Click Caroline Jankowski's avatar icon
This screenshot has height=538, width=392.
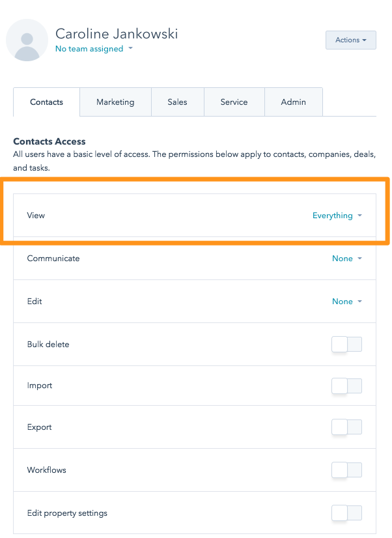pyautogui.click(x=27, y=40)
